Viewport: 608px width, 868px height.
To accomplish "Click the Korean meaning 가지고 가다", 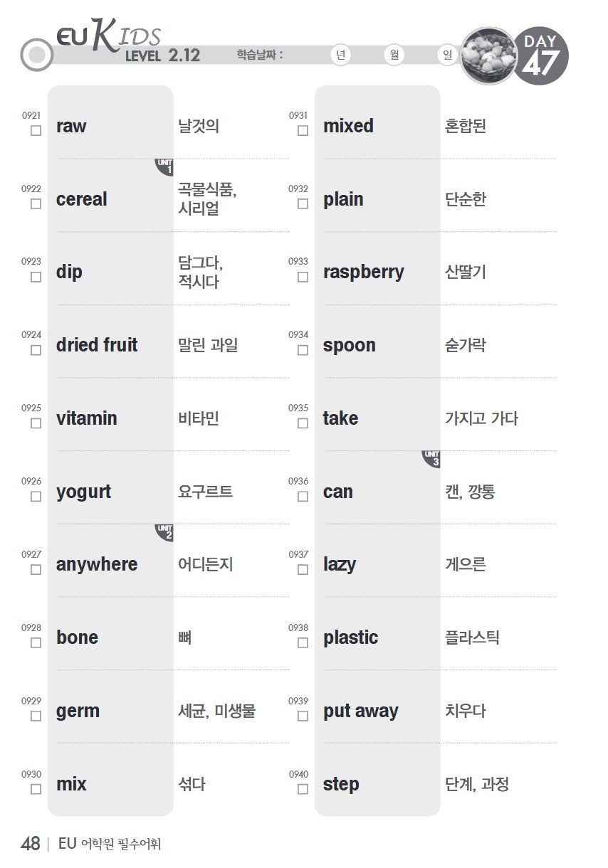I will pyautogui.click(x=481, y=418).
